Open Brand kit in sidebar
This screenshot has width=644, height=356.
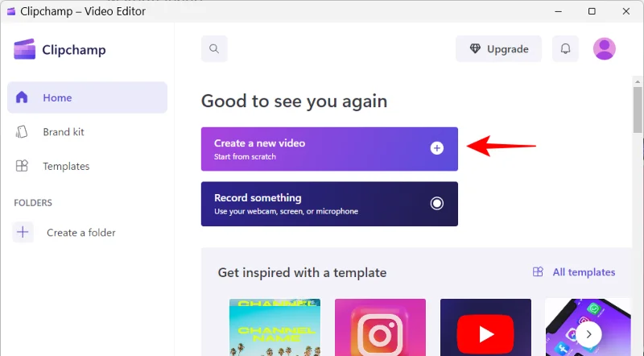(x=87, y=131)
